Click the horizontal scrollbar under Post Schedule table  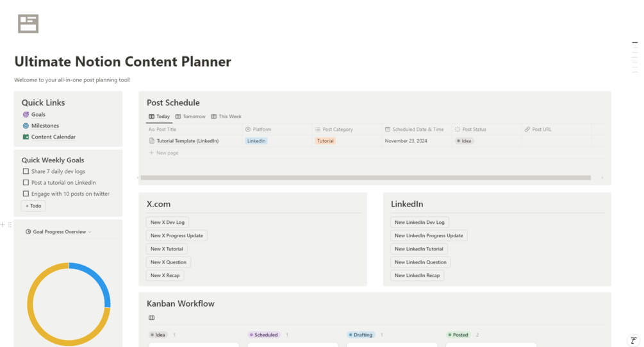pos(365,178)
